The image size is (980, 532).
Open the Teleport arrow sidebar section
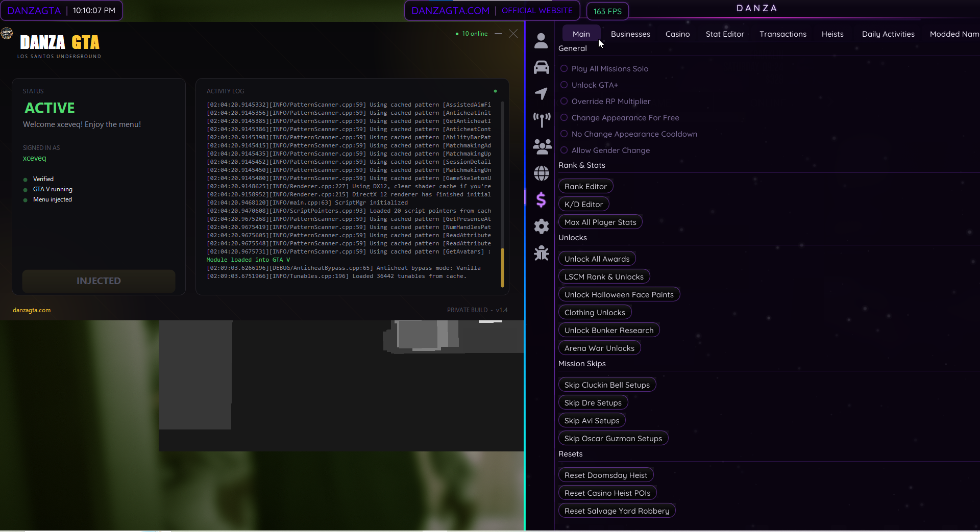click(x=541, y=94)
